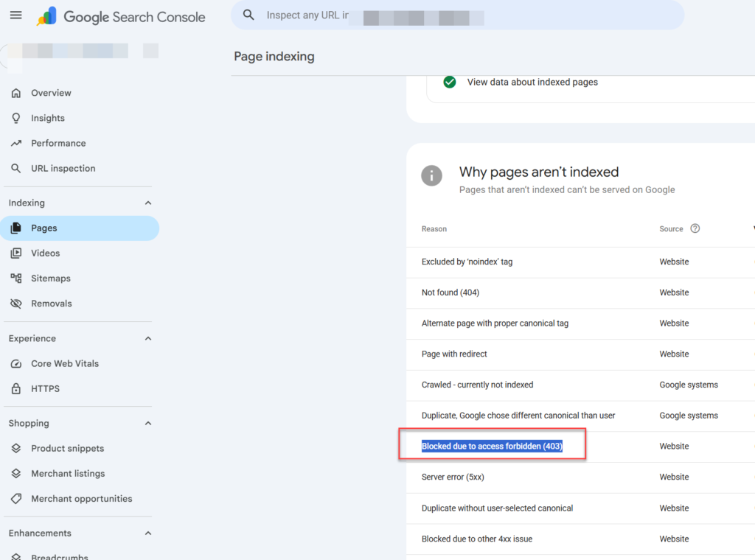Click the Overview home icon
755x560 pixels.
coord(16,93)
